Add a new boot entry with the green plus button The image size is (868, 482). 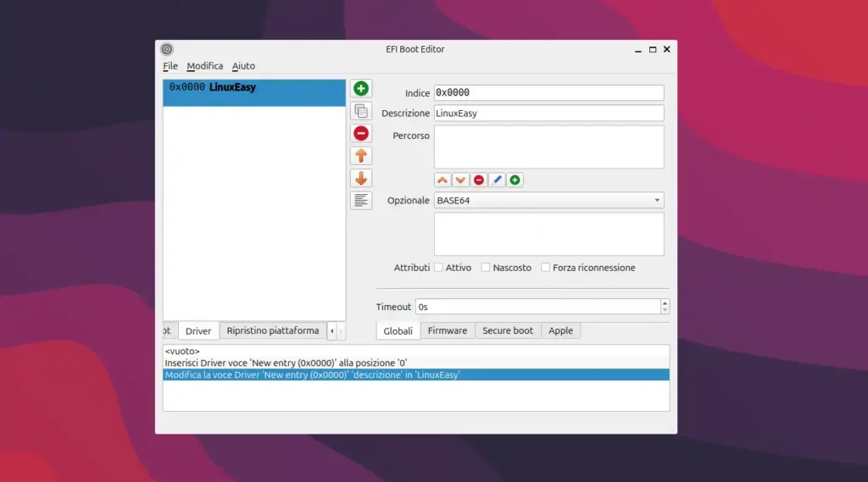tap(361, 89)
